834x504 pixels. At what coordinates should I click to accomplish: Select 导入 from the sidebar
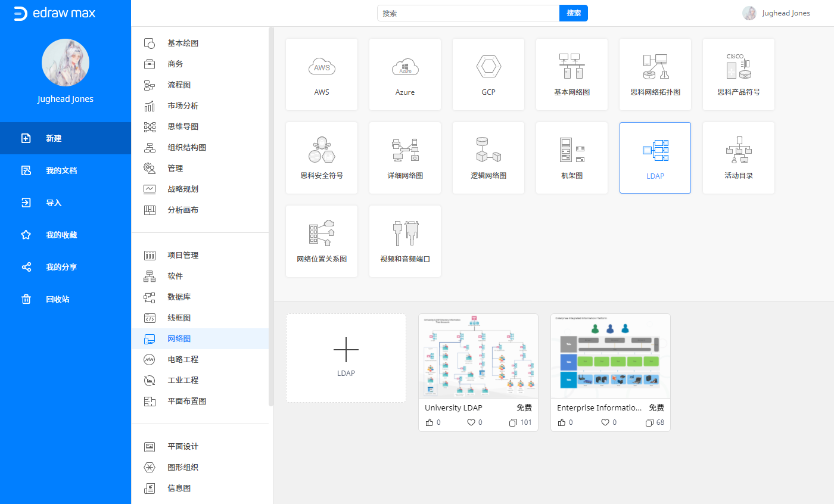pyautogui.click(x=66, y=203)
